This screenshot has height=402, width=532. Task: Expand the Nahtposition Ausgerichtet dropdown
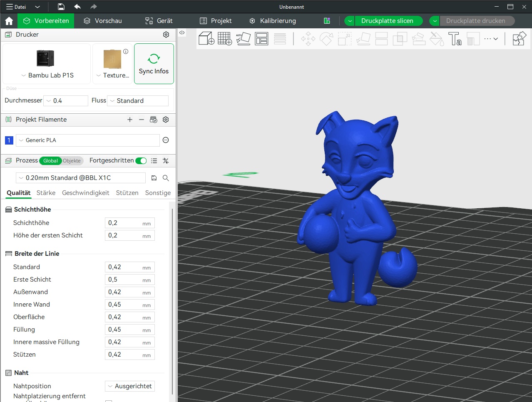129,386
